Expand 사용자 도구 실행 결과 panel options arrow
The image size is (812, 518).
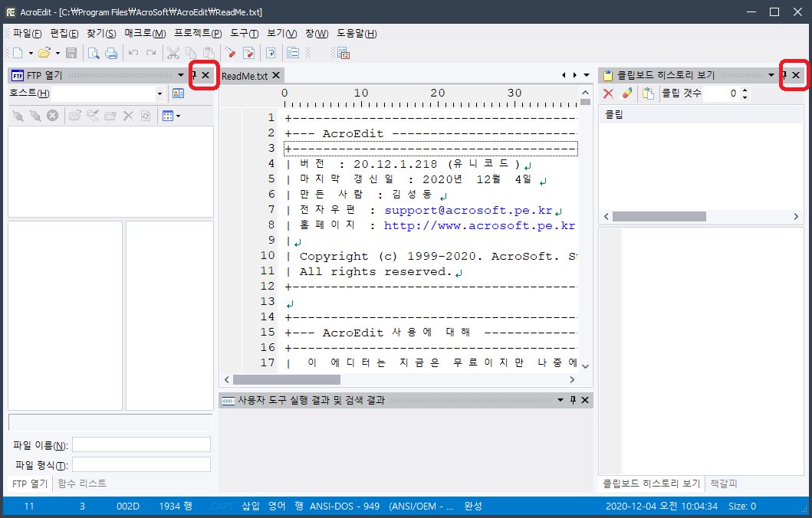pyautogui.click(x=561, y=400)
